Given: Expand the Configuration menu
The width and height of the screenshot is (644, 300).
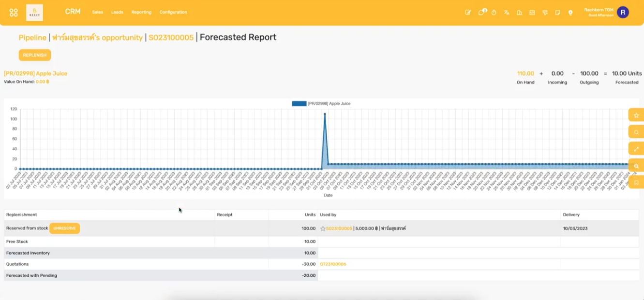Looking at the screenshot, I should tap(173, 12).
